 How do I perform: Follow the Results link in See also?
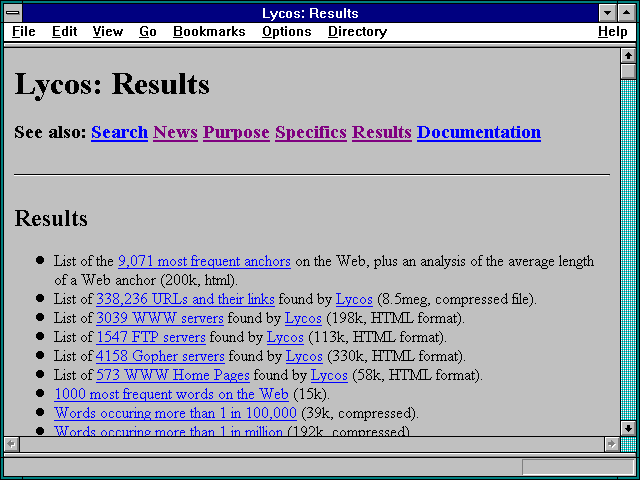point(382,132)
